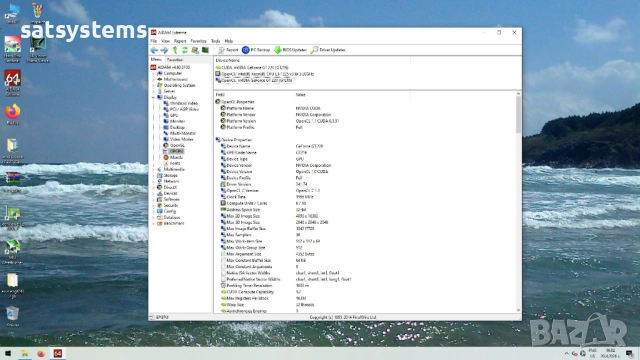Expand the Storage tree node
Screen dimensions: 640x360
(153, 176)
